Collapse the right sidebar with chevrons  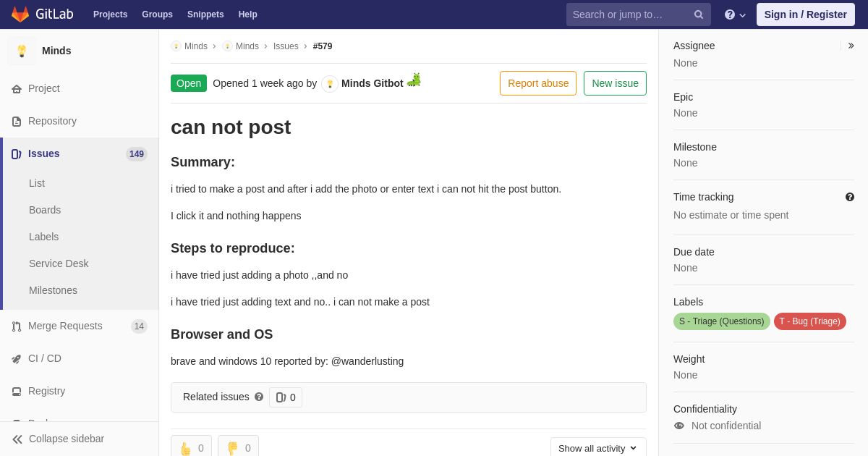(x=851, y=46)
